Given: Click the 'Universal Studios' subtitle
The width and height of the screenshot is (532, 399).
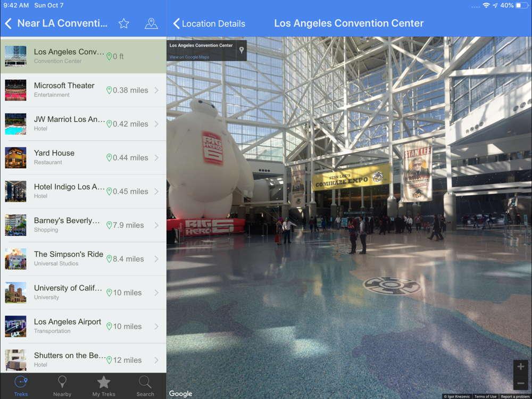Looking at the screenshot, I should (x=56, y=264).
